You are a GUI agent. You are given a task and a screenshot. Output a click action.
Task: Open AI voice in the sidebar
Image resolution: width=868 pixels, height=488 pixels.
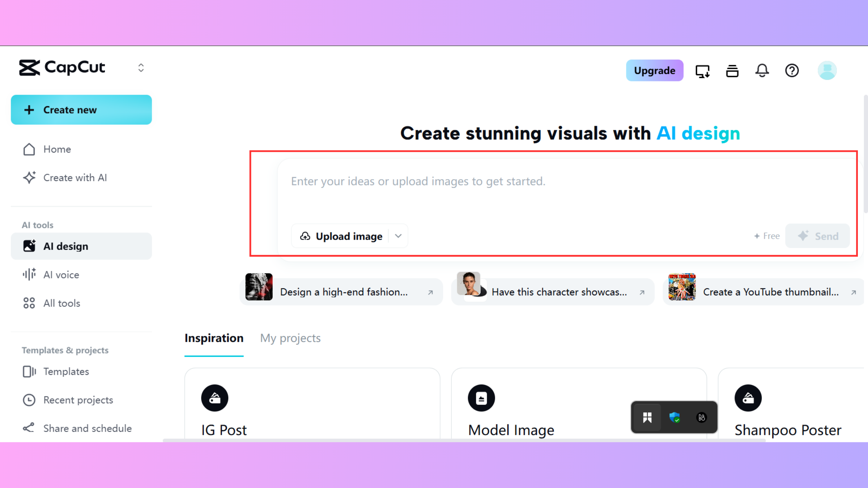tap(61, 275)
